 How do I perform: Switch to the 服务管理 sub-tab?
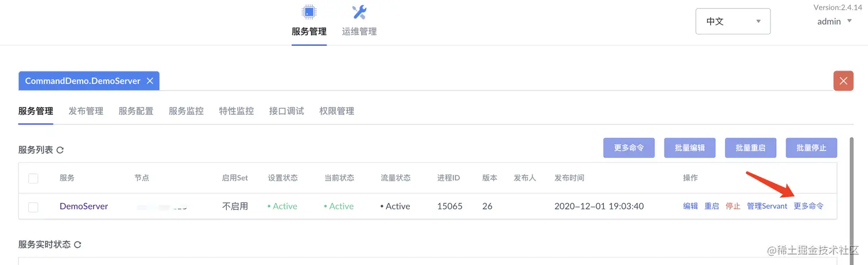pos(36,111)
